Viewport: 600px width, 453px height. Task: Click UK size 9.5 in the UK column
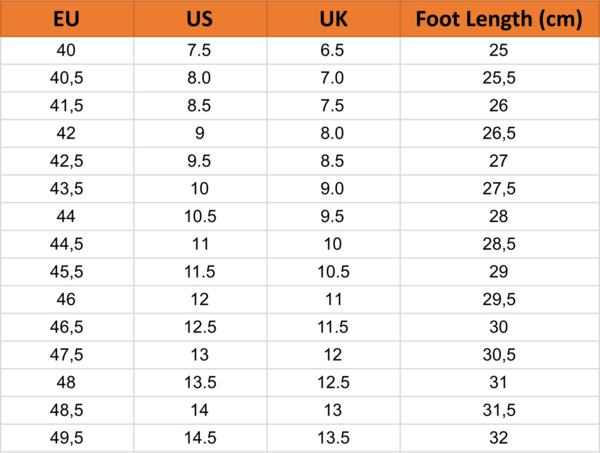tap(333, 216)
